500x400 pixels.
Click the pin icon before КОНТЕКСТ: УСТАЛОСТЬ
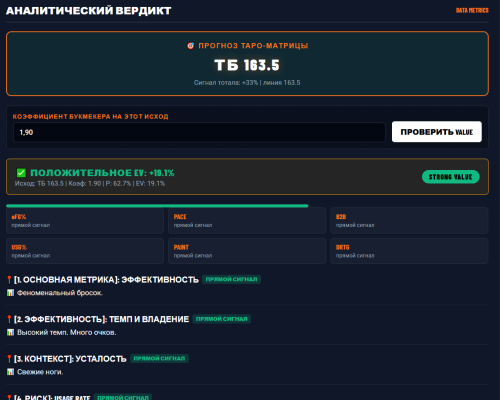point(9,359)
